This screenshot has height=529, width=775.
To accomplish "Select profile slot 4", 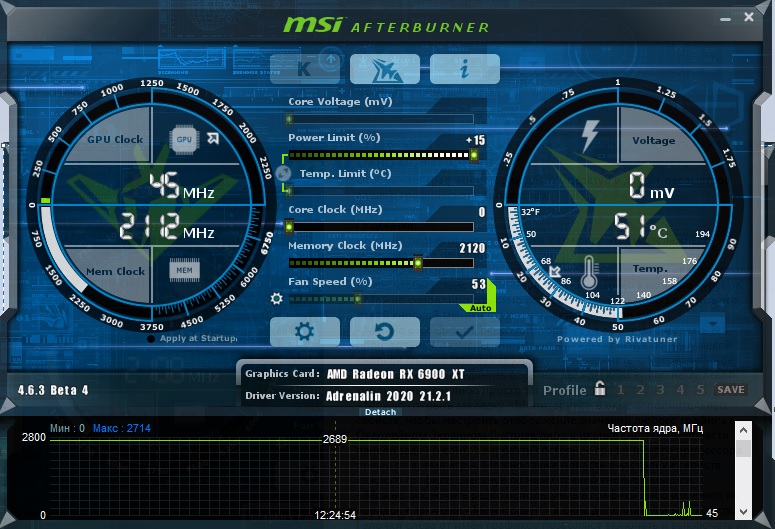I will [x=681, y=390].
